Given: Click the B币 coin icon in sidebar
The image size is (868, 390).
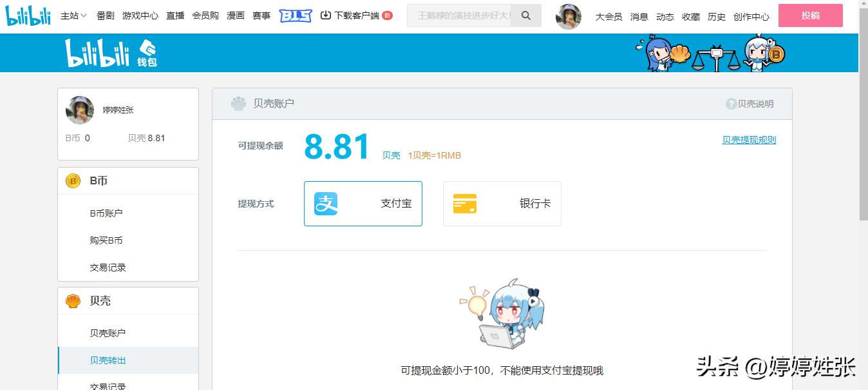Looking at the screenshot, I should pos(73,181).
